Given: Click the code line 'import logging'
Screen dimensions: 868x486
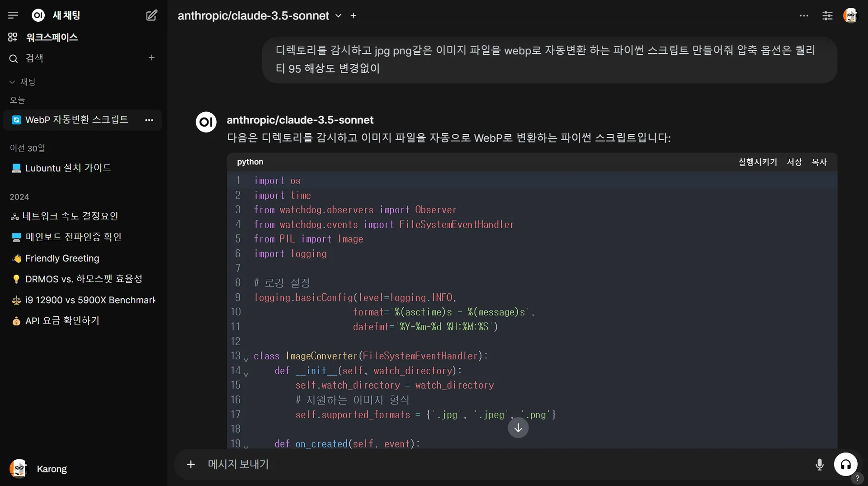Looking at the screenshot, I should click(x=290, y=254).
